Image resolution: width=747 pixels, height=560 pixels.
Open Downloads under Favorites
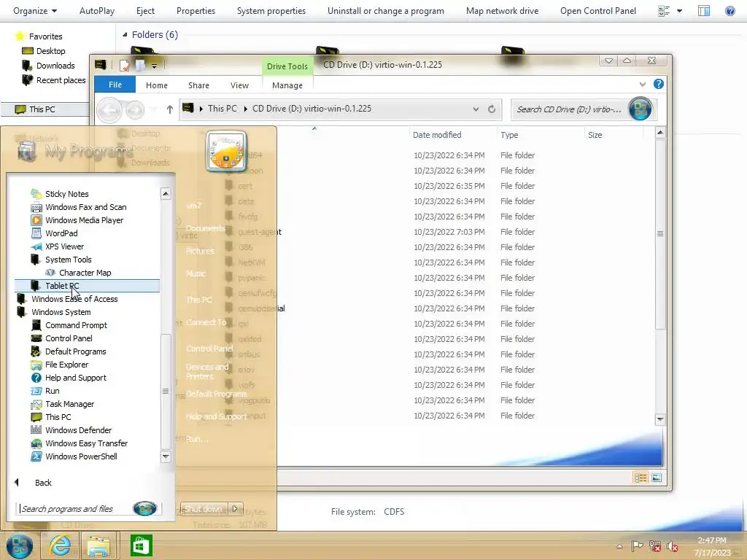55,66
